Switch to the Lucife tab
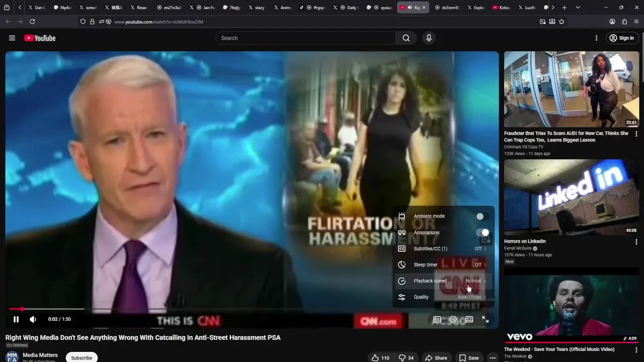Screen dimensions: 644x362 coord(526,8)
